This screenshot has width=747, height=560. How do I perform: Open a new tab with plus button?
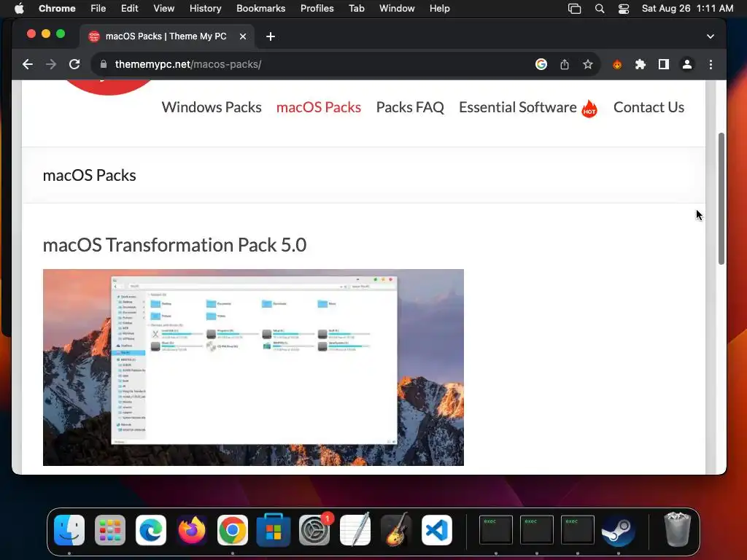pos(271,36)
